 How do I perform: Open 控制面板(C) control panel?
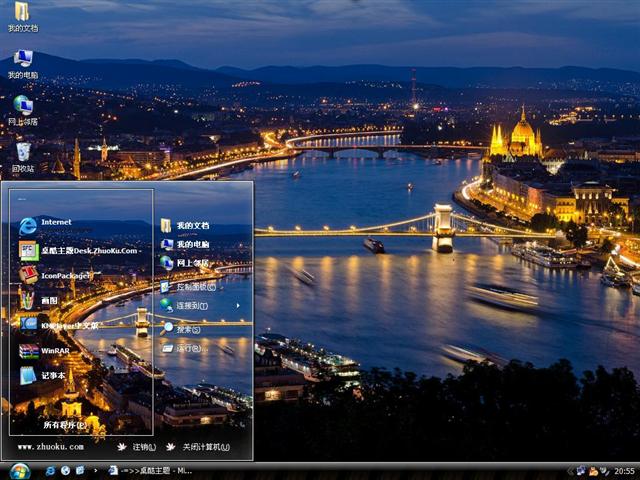click(x=188, y=287)
